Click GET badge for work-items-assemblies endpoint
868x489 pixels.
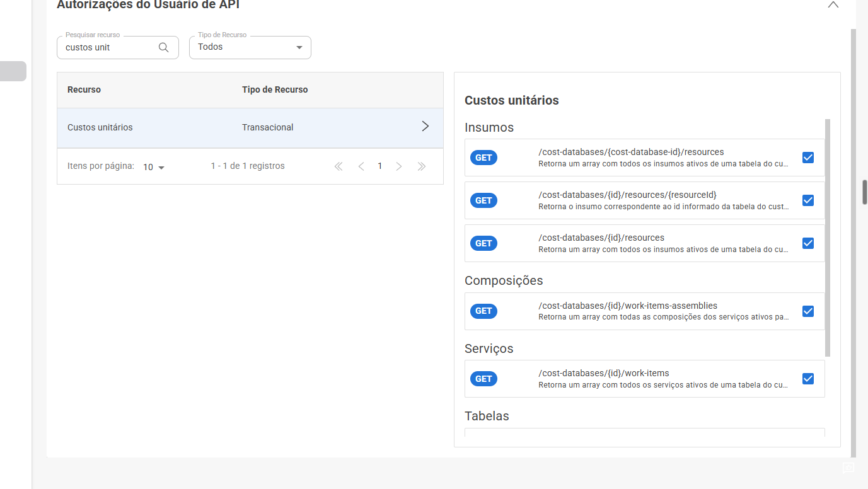[x=483, y=311]
